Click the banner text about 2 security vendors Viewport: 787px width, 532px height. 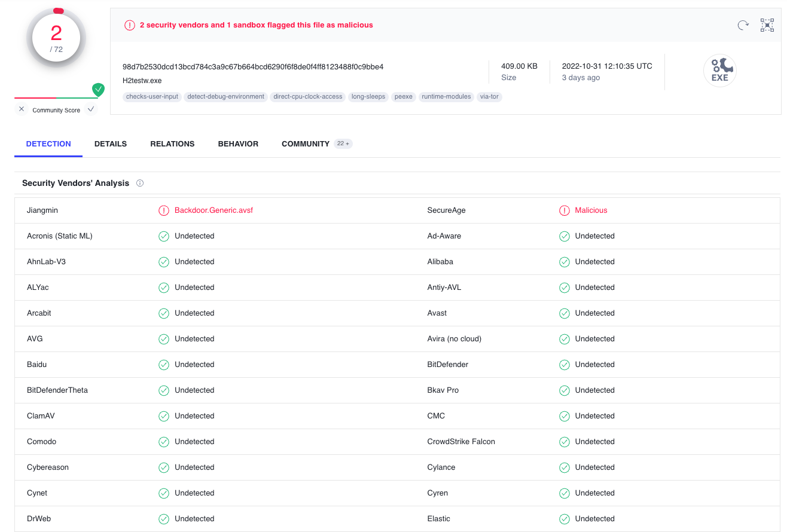click(x=256, y=25)
